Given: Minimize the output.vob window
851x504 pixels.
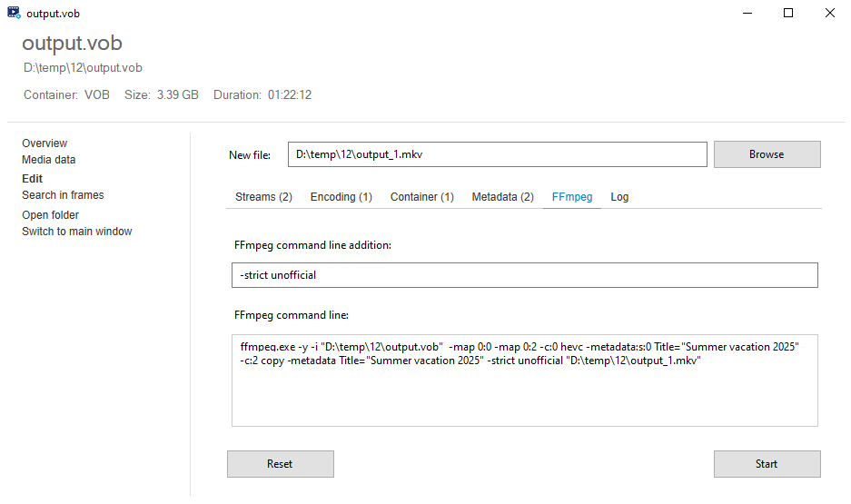Looking at the screenshot, I should coord(747,13).
